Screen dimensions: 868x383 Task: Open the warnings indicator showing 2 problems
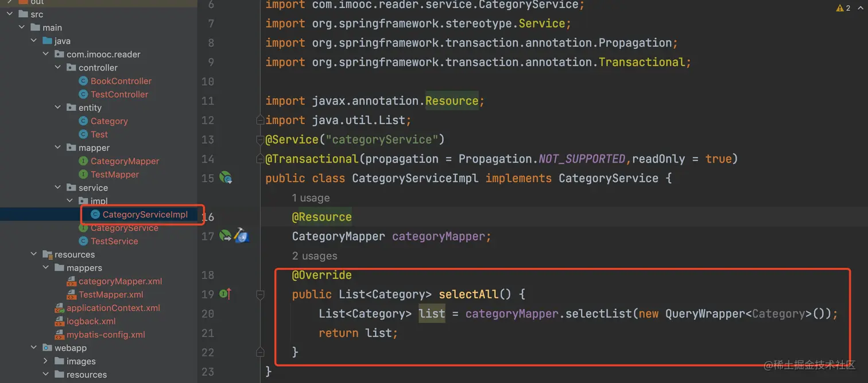pyautogui.click(x=843, y=8)
